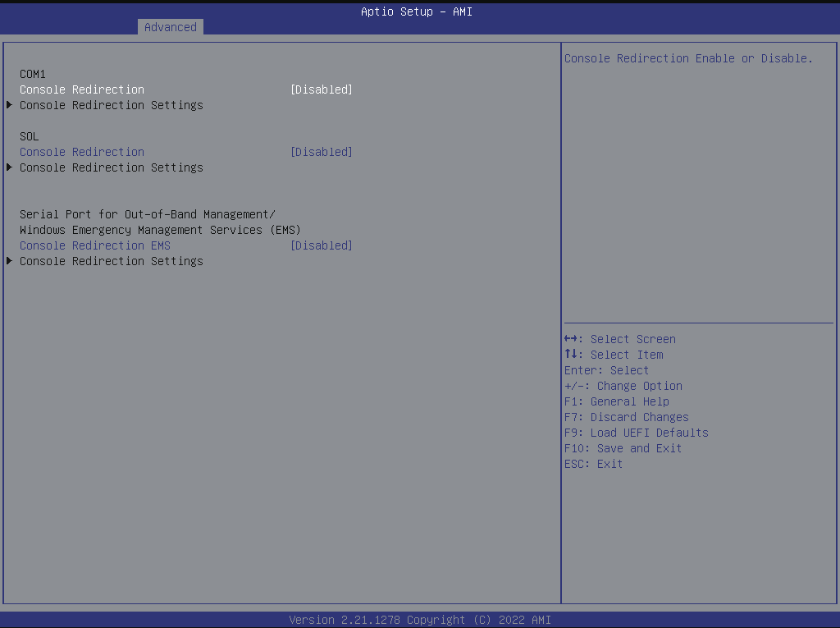Click the help text about Console Redirection

click(x=688, y=58)
